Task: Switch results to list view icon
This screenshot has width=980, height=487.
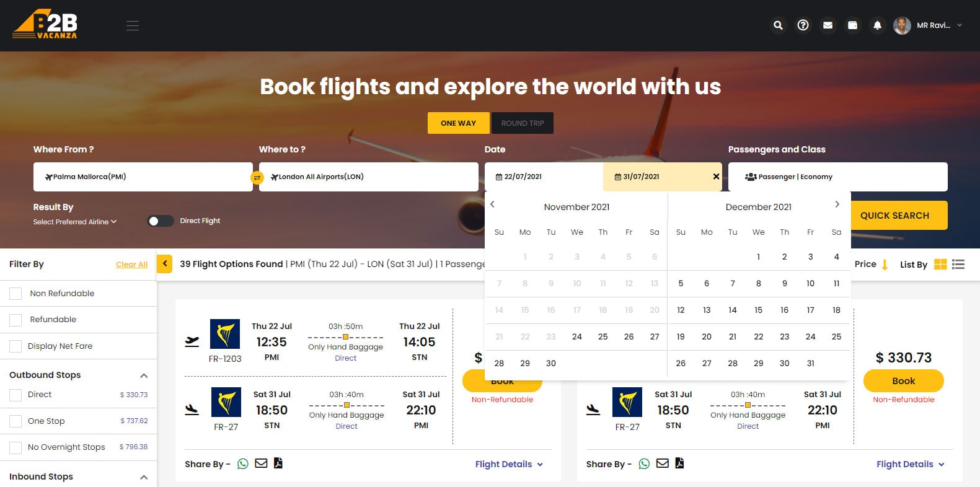Action: tap(958, 264)
